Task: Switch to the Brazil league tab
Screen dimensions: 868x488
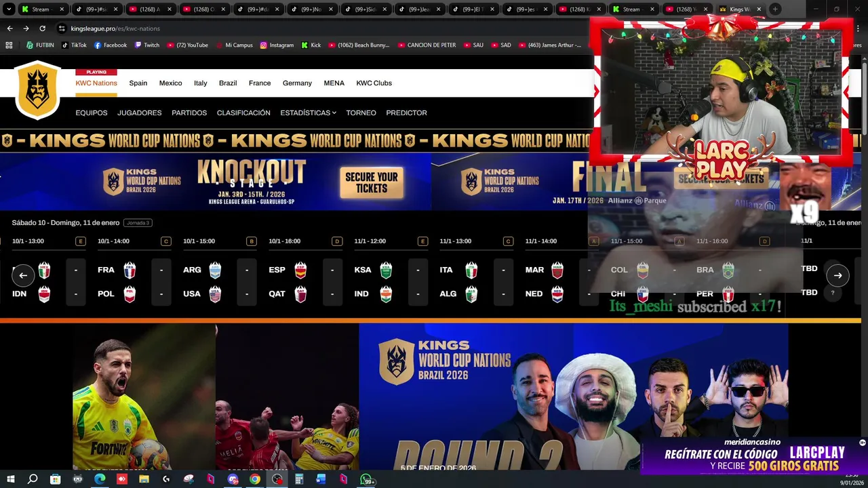Action: point(228,83)
